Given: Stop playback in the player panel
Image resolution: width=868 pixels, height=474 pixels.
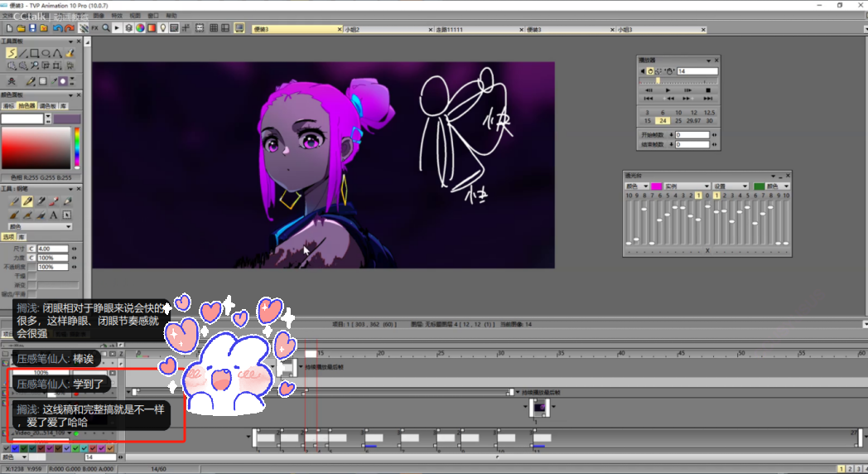Looking at the screenshot, I should [x=708, y=90].
